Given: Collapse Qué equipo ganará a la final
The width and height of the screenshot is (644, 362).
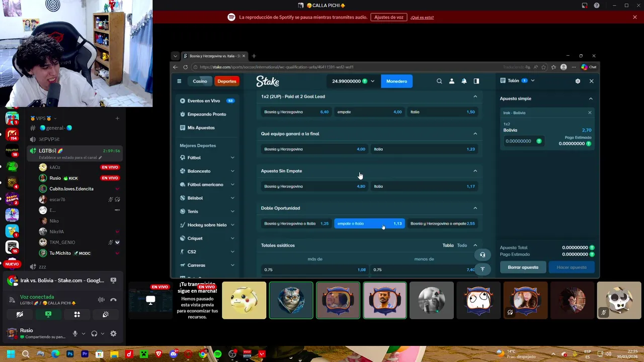Looking at the screenshot, I should pyautogui.click(x=475, y=134).
